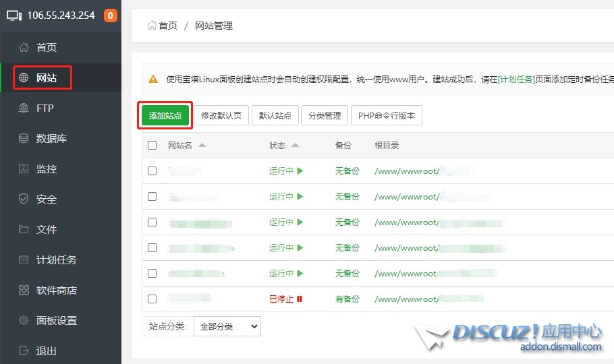Sort by 网站名 column arrow
This screenshot has width=614, height=364.
click(x=202, y=145)
